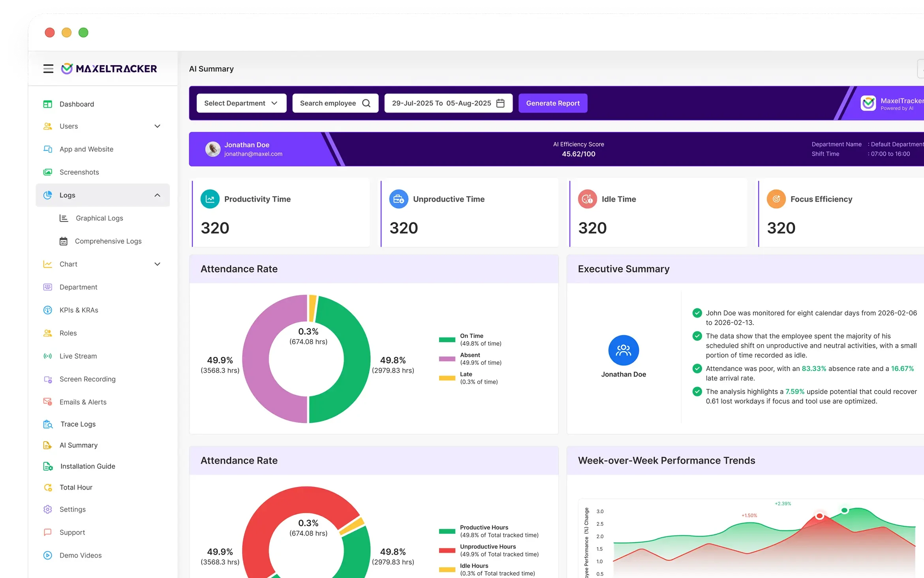Image resolution: width=924 pixels, height=578 pixels.
Task: Click the MaxelTracker logo
Action: click(109, 69)
